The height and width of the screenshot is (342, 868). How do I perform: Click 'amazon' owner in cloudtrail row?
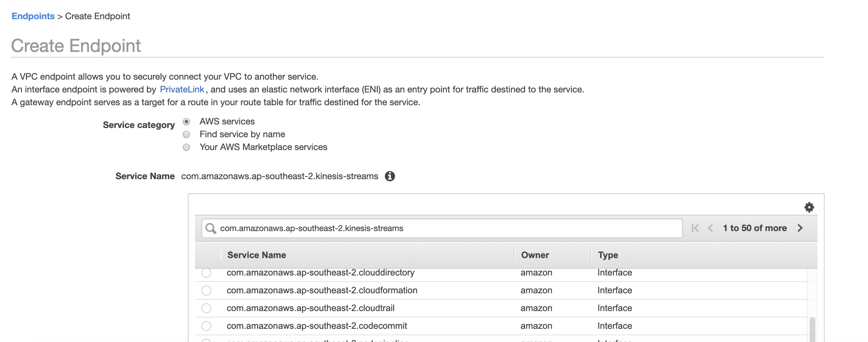[x=536, y=308]
